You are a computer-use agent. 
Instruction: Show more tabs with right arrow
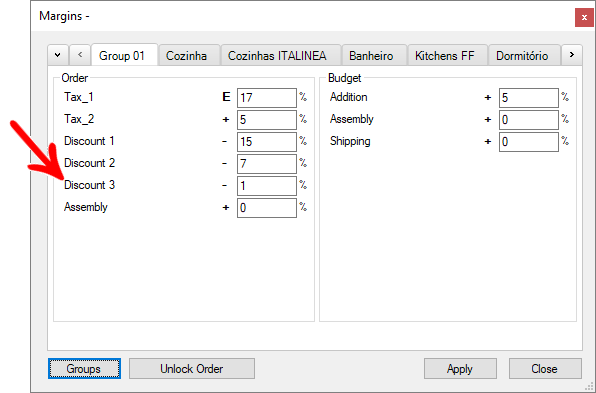[571, 55]
